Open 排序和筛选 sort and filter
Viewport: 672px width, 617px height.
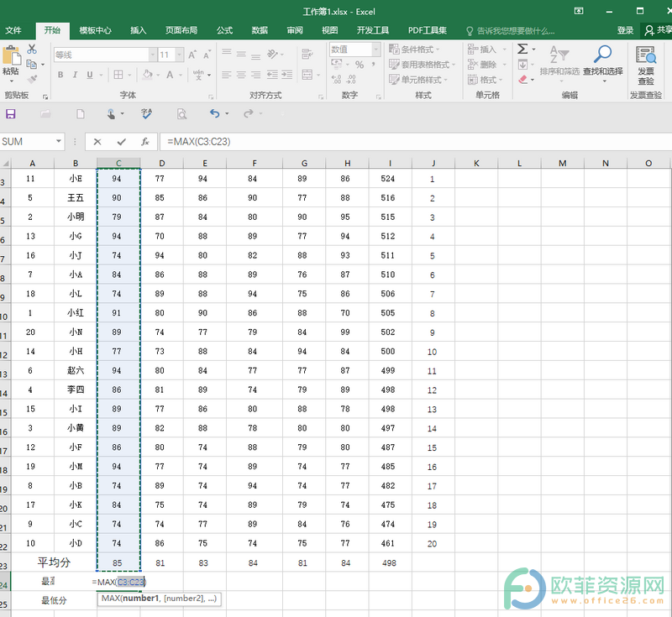[559, 63]
